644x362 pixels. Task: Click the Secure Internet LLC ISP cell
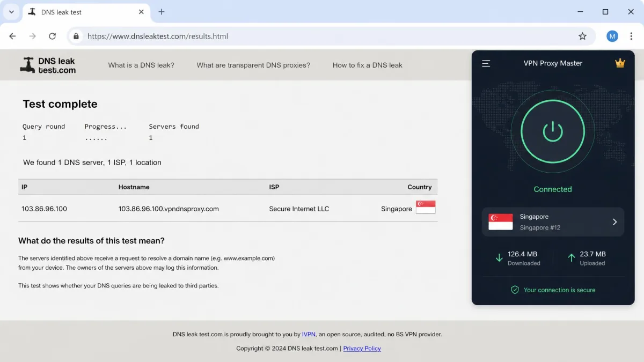tap(299, 209)
